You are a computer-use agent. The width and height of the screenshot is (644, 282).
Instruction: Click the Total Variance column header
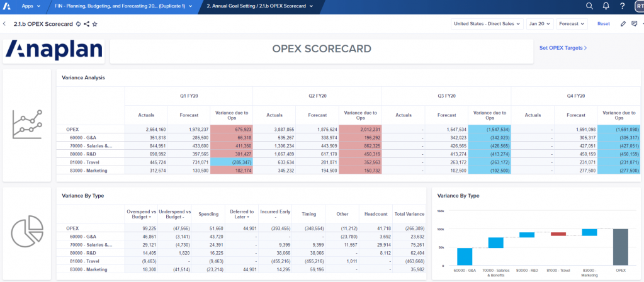click(409, 214)
